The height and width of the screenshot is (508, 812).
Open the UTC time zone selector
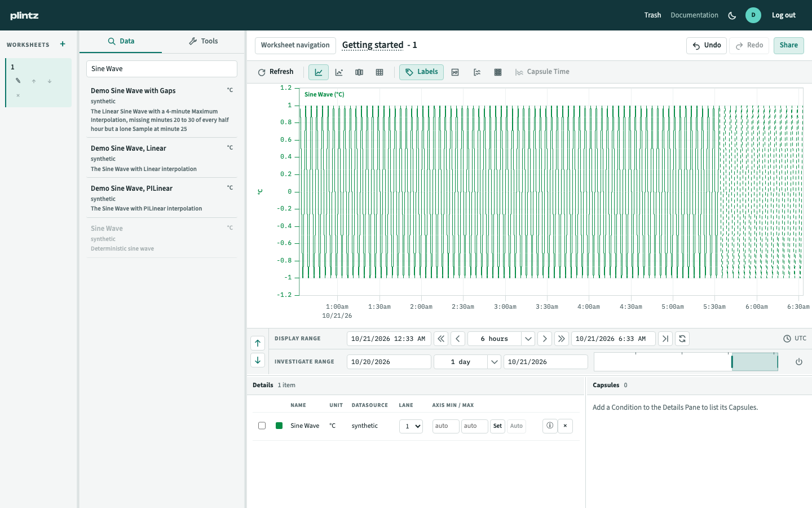pyautogui.click(x=795, y=339)
